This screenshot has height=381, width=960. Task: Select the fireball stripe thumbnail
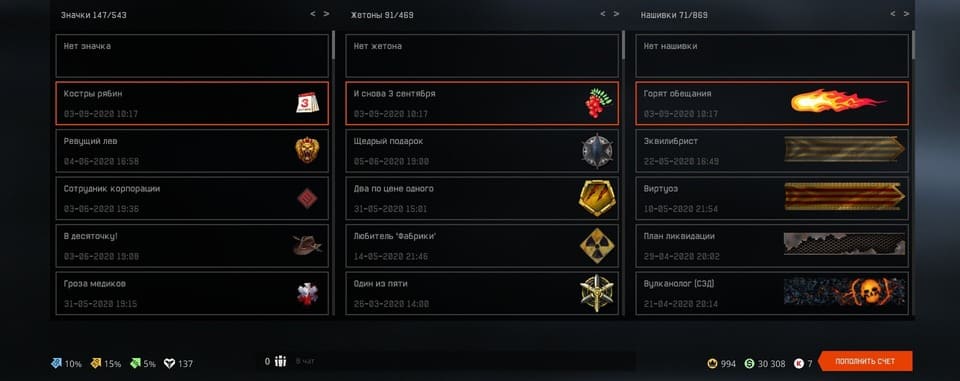(x=838, y=102)
